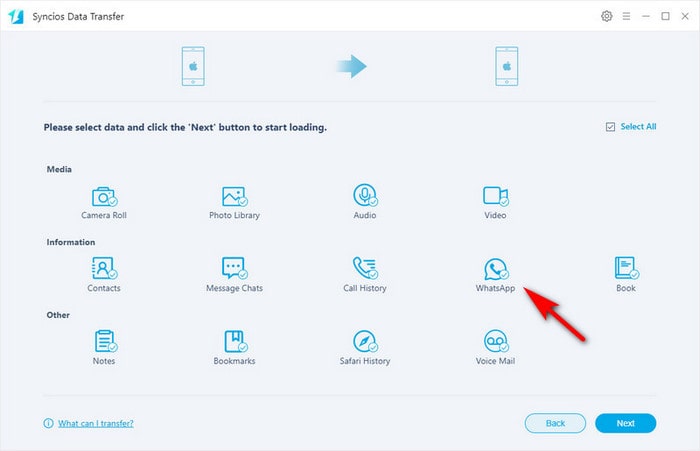The image size is (700, 451).
Task: Click the target iPhone device icon
Action: [507, 66]
